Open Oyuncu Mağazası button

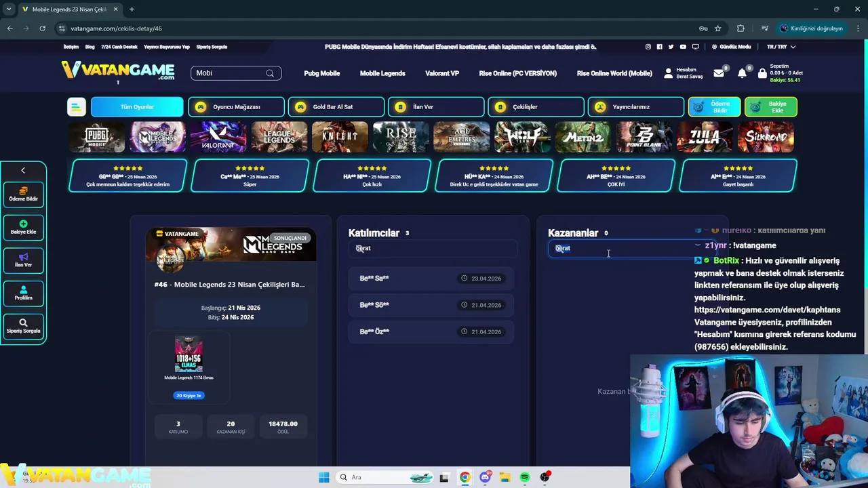[236, 107]
